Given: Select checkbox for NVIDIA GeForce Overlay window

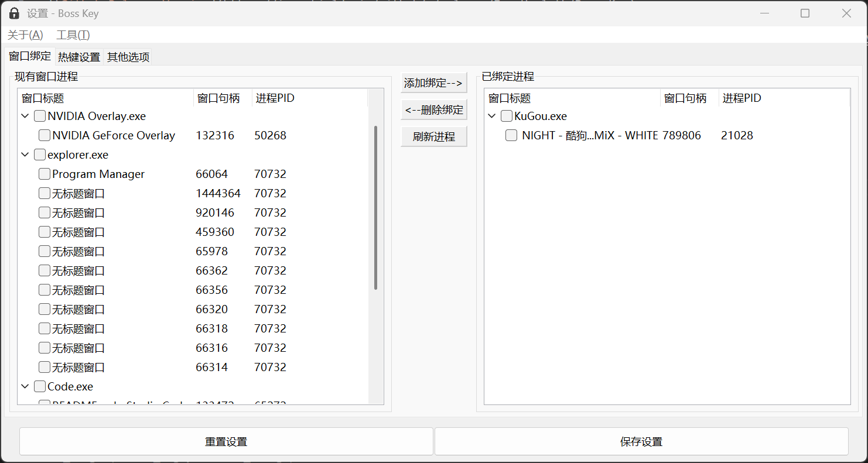Looking at the screenshot, I should click(x=45, y=135).
